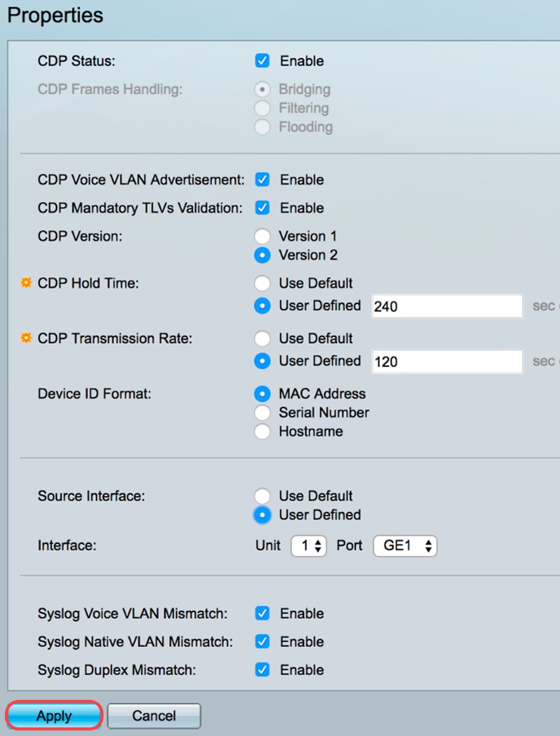560x736 pixels.
Task: Set Source Interface to Use Default
Action: (x=262, y=496)
